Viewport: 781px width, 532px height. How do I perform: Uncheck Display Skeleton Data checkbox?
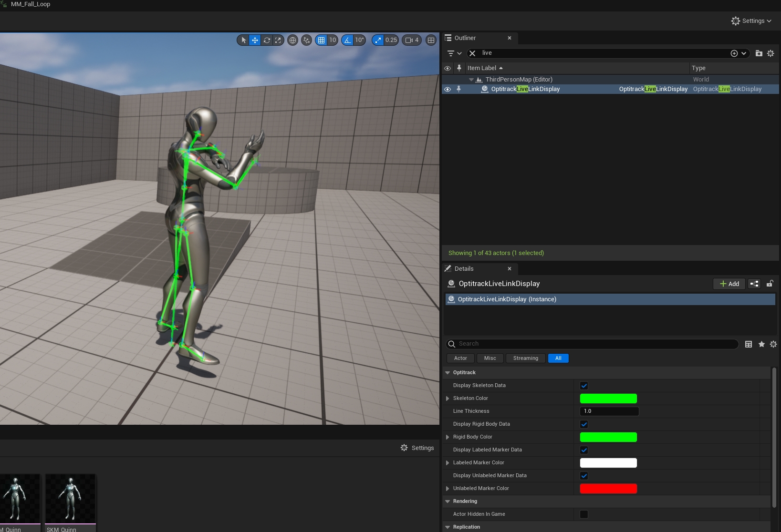point(584,386)
